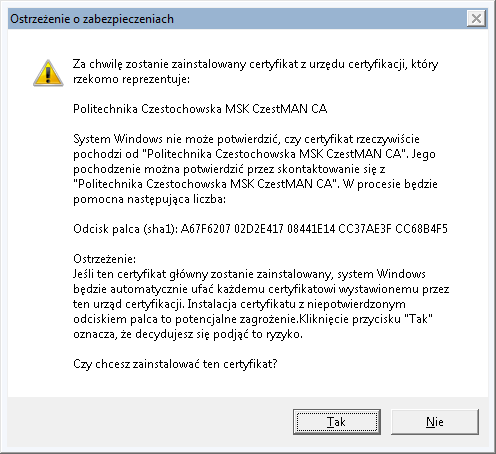Click the System Windows nie może potwierdzić line
Screen dimensions: 496x454
246,139
